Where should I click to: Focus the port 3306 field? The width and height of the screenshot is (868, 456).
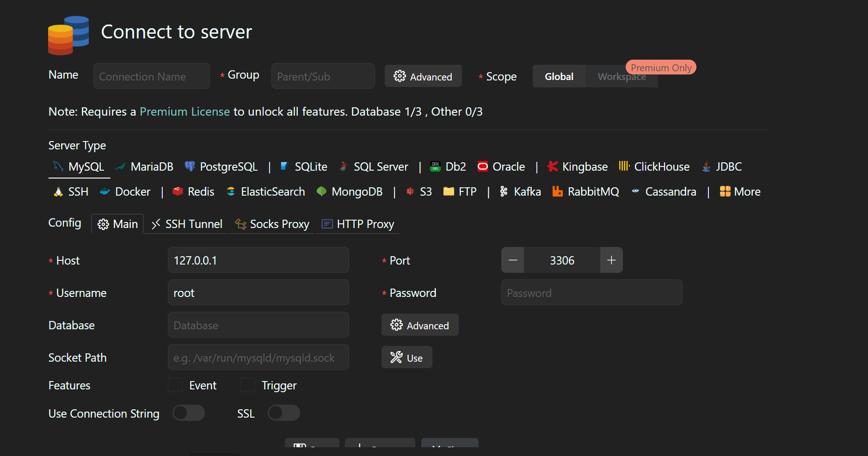562,260
